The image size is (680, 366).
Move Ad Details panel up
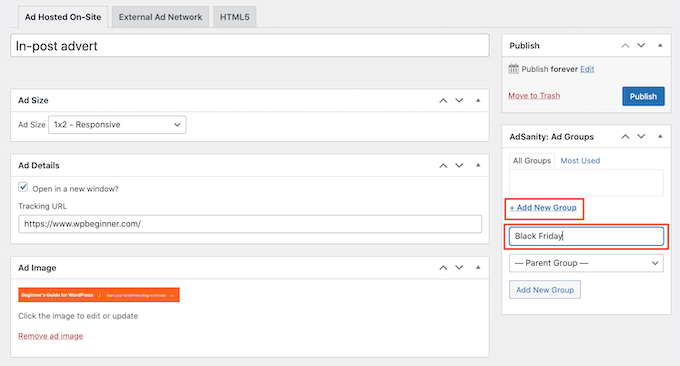click(x=443, y=165)
